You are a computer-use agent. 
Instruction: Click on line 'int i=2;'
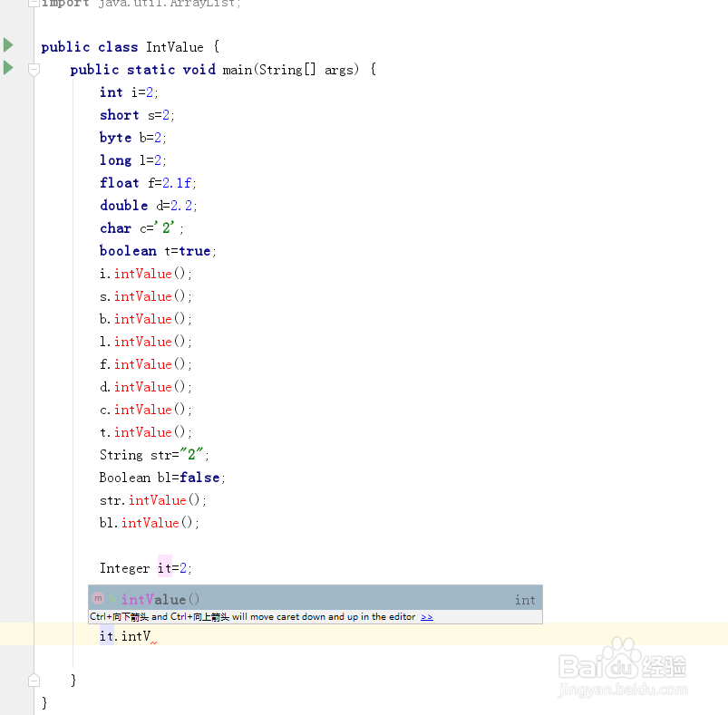(129, 92)
